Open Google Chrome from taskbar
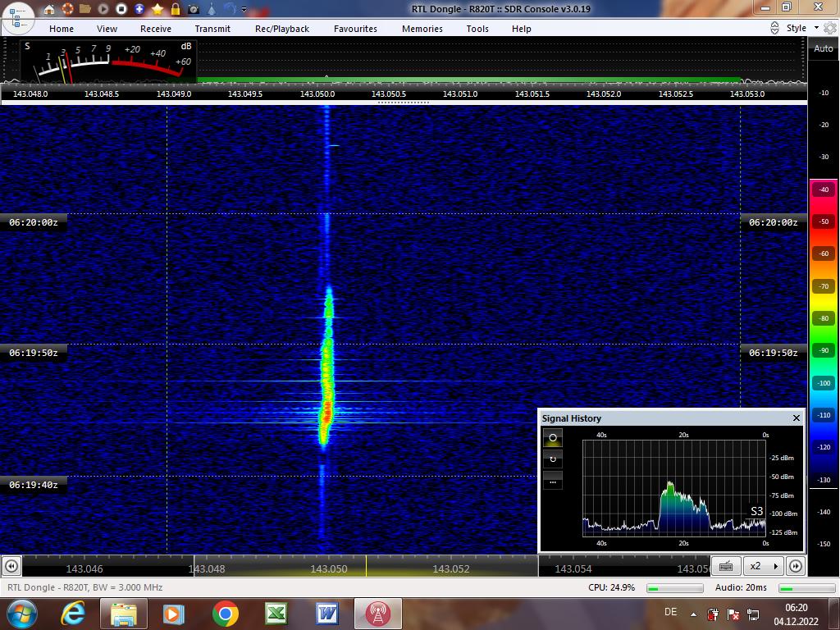 [226, 614]
